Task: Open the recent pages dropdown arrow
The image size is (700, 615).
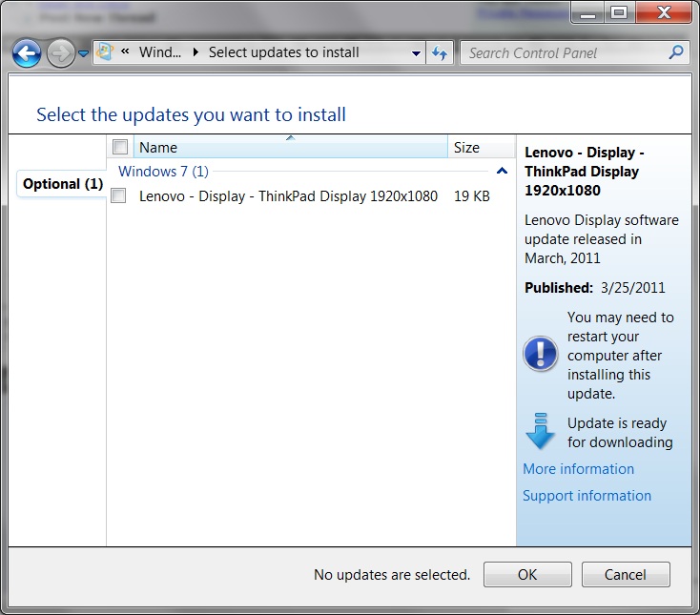Action: coord(84,53)
